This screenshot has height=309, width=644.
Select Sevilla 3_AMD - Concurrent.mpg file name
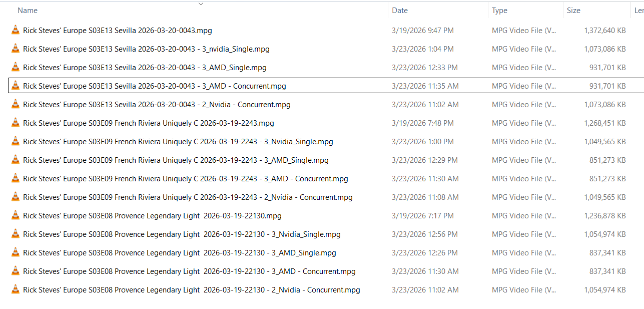tap(155, 86)
